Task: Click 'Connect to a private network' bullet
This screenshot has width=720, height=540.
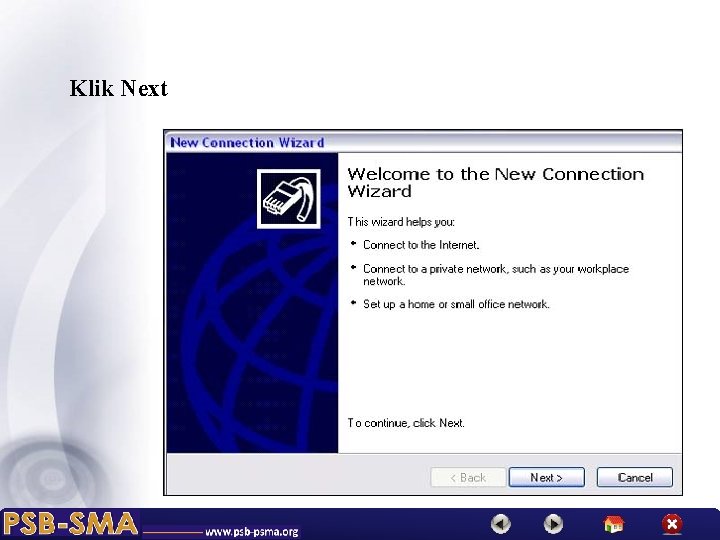Action: (496, 275)
